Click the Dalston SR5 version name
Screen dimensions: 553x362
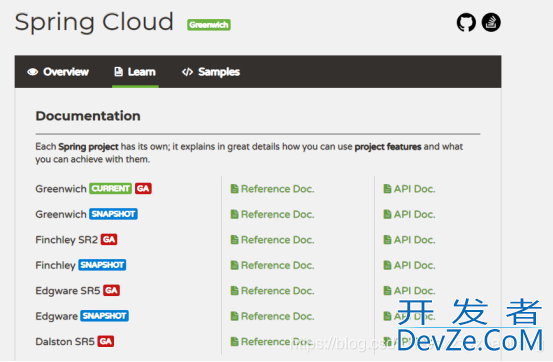click(x=65, y=342)
